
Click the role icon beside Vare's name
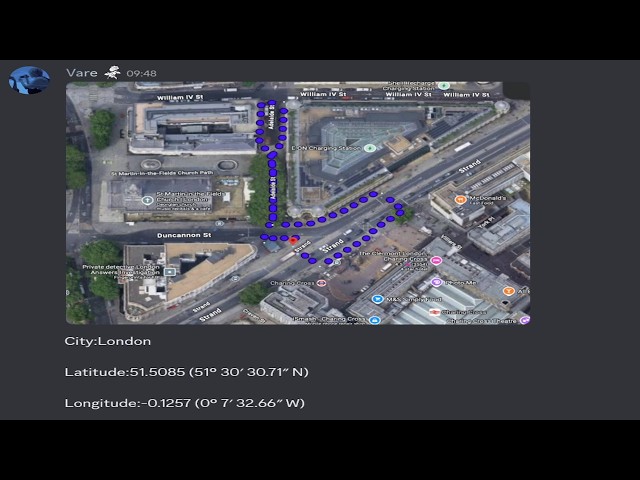click(x=112, y=72)
